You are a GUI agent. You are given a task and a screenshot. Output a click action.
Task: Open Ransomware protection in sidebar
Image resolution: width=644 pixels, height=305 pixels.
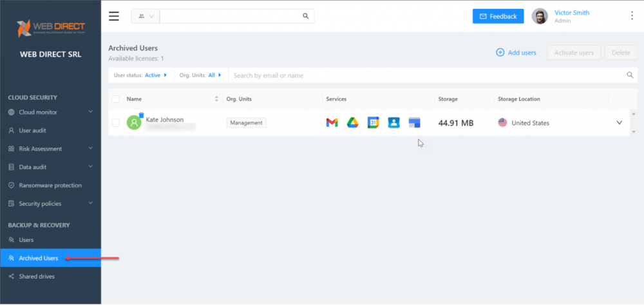pos(50,185)
